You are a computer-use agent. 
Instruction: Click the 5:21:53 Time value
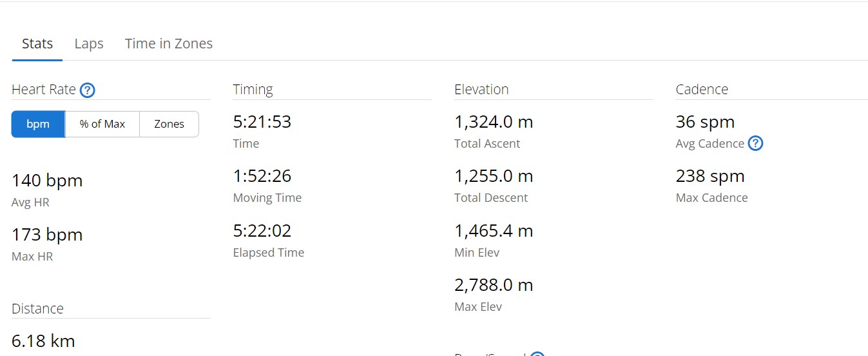(262, 122)
